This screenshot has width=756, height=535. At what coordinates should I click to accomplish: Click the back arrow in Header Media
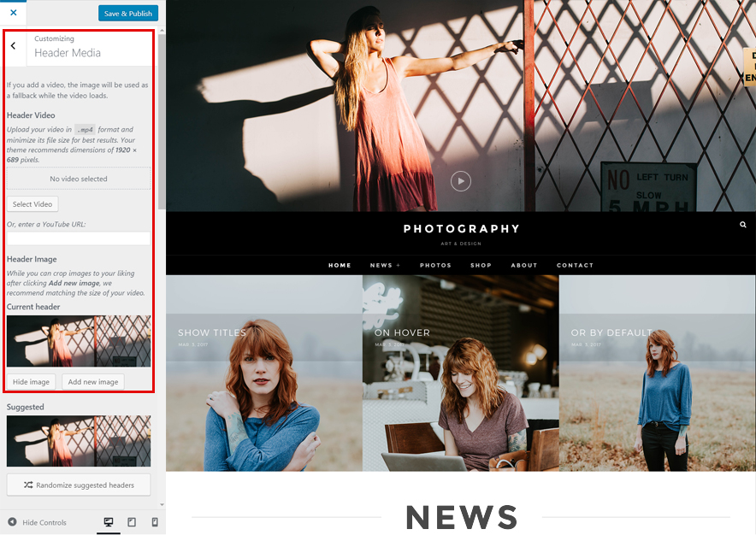pyautogui.click(x=14, y=46)
